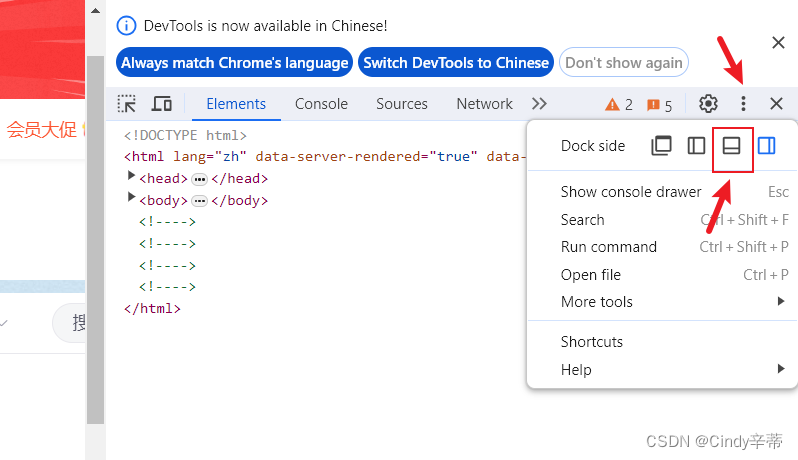Undock DevTools into separate window
The image size is (798, 460).
tap(661, 146)
